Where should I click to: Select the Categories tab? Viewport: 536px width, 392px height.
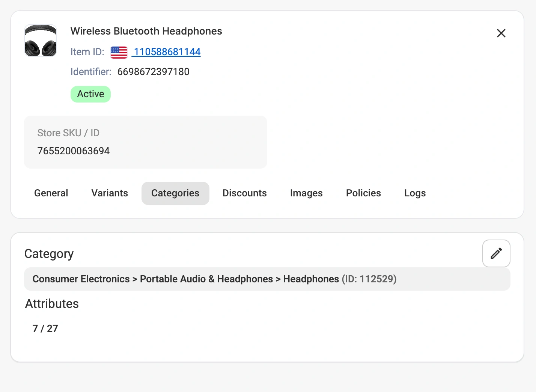tap(175, 193)
